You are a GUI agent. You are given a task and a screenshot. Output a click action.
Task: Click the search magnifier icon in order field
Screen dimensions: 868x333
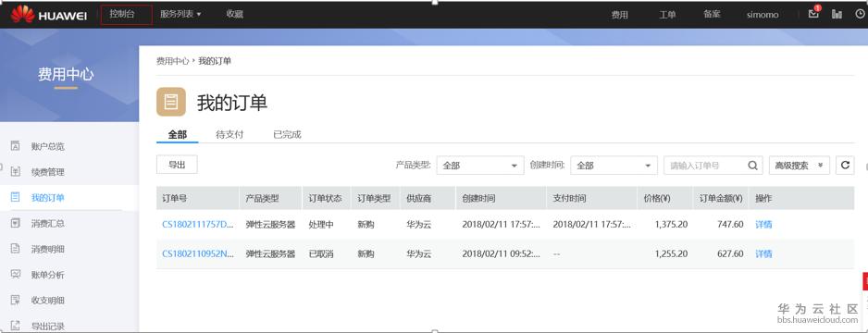coord(752,165)
